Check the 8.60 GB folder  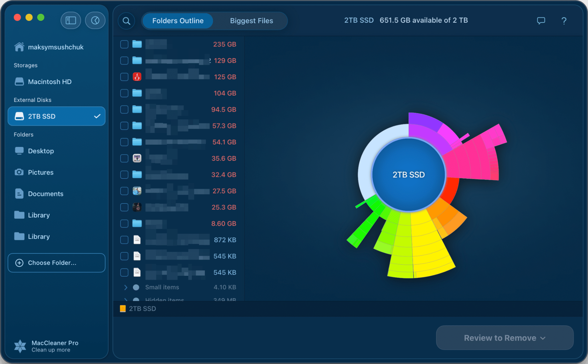124,223
